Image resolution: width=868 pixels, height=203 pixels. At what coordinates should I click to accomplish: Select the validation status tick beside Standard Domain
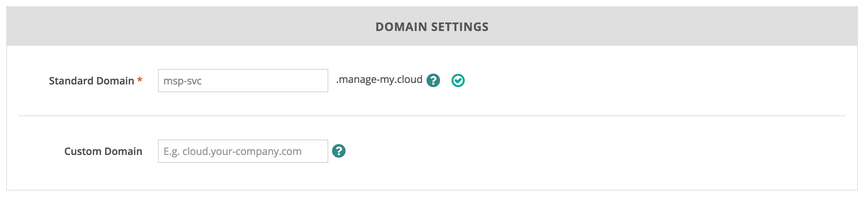click(x=458, y=81)
